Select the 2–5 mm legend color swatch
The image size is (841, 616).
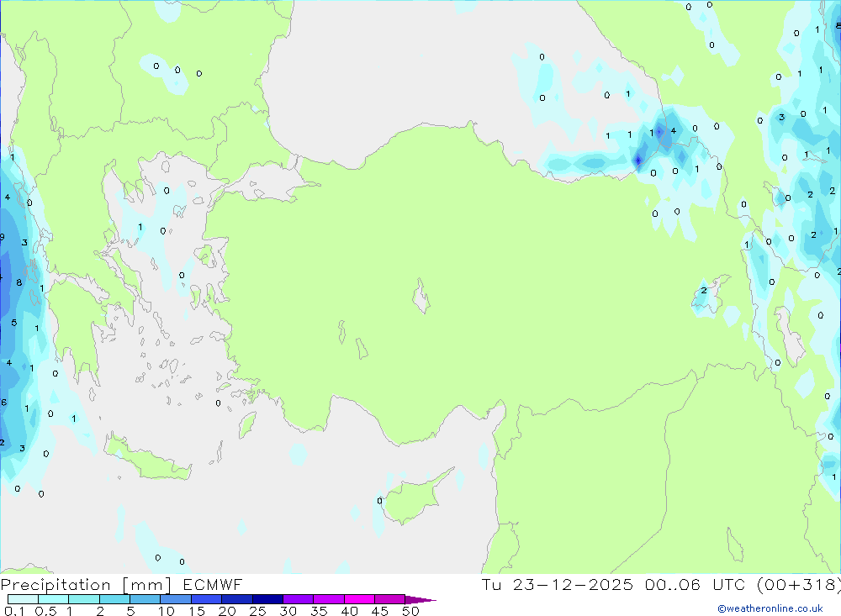(x=114, y=599)
